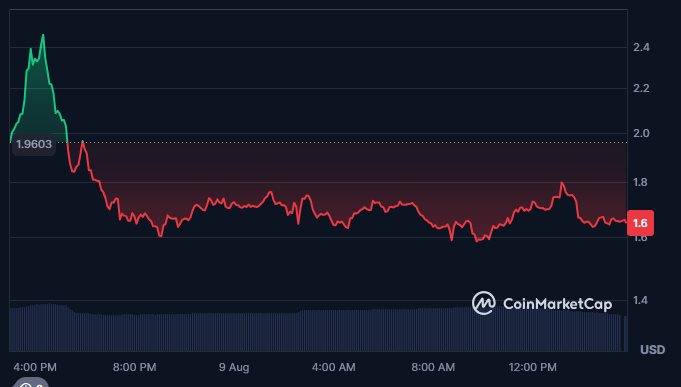Click the 12:00 PM time axis label
This screenshot has height=387, width=681.
[x=532, y=367]
